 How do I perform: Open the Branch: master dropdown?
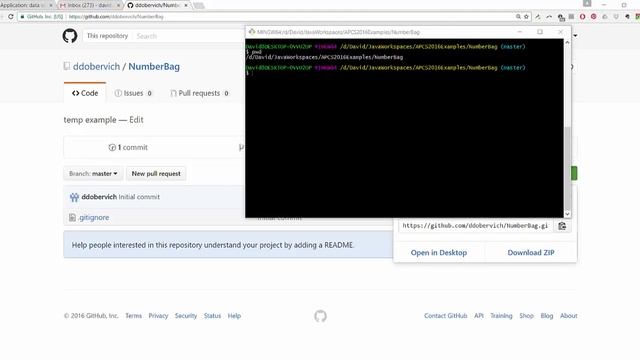click(93, 173)
